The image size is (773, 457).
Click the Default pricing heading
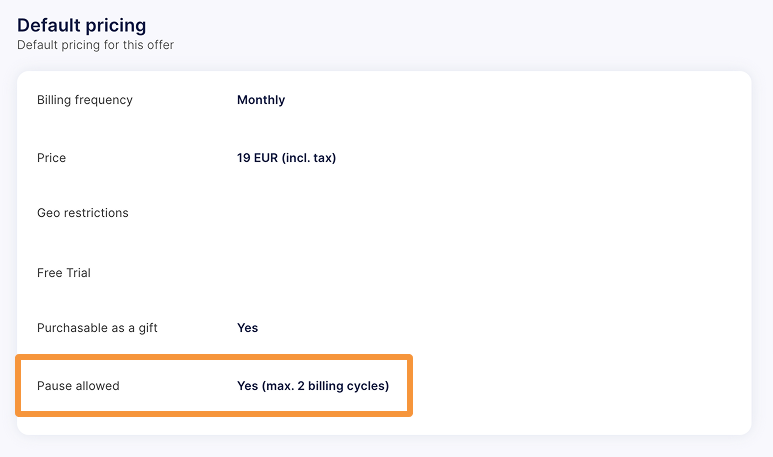click(x=81, y=26)
